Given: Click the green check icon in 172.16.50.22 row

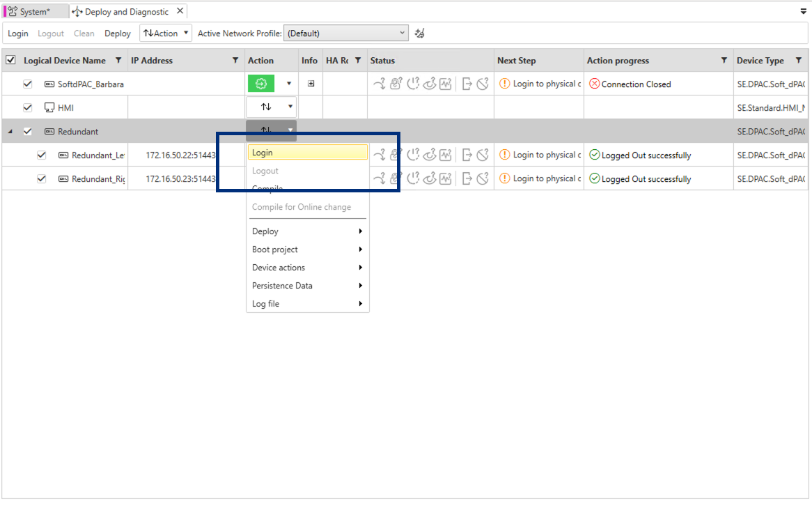Looking at the screenshot, I should (x=595, y=155).
